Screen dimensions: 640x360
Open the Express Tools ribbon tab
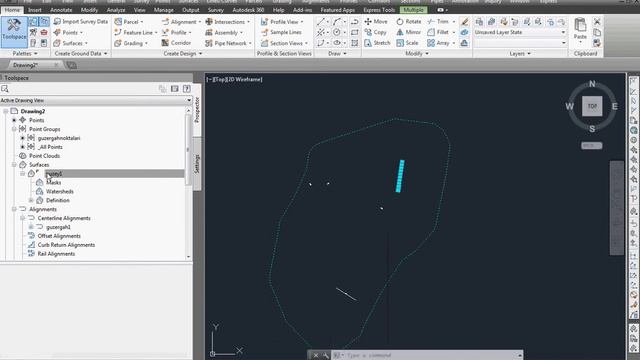coord(379,10)
